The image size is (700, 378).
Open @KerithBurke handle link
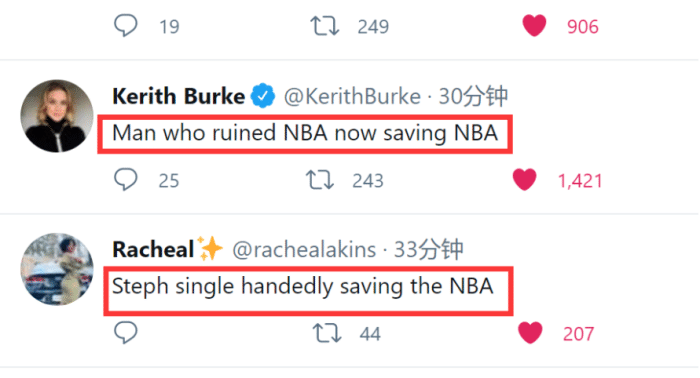point(352,96)
